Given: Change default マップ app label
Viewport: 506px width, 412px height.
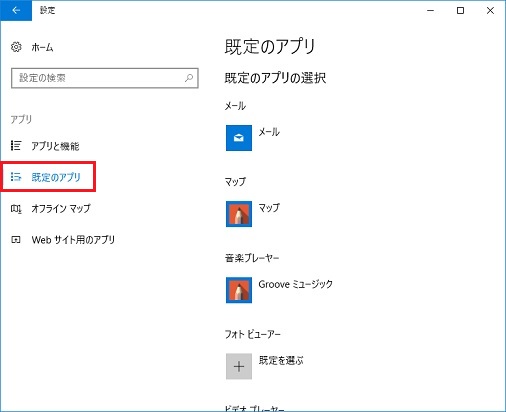Looking at the screenshot, I should point(269,208).
